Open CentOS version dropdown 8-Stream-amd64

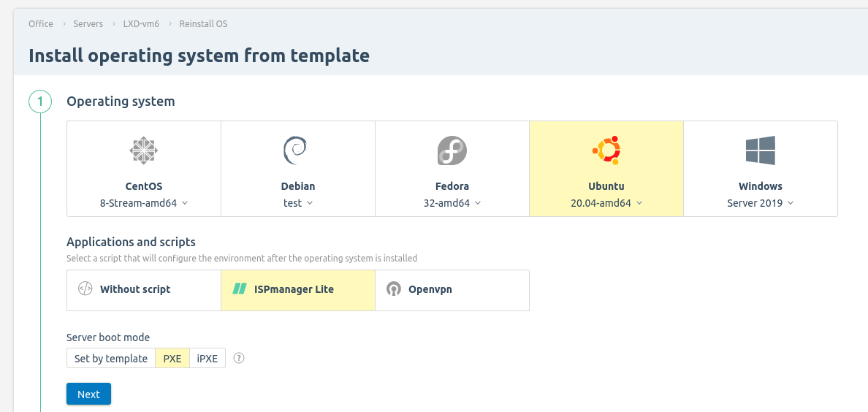point(144,203)
